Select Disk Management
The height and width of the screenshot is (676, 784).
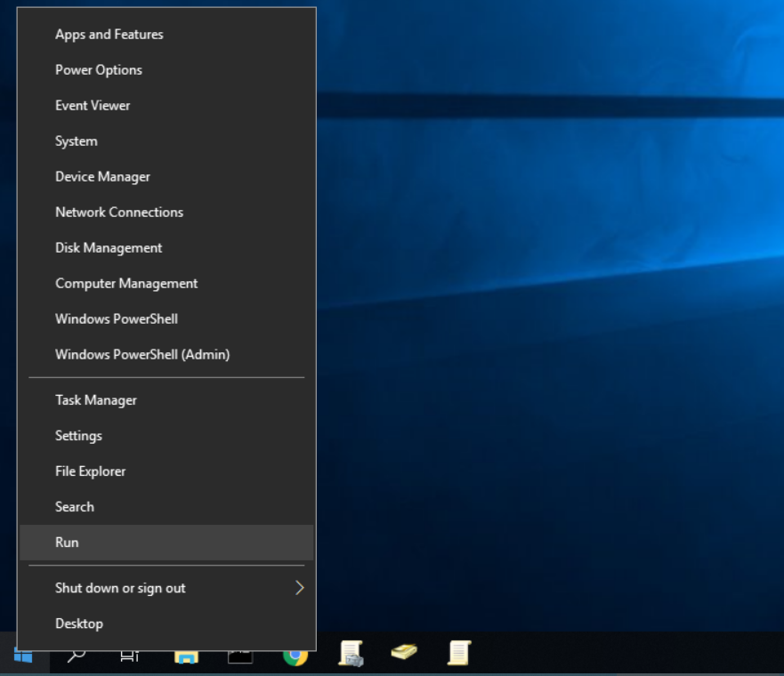[x=109, y=248]
